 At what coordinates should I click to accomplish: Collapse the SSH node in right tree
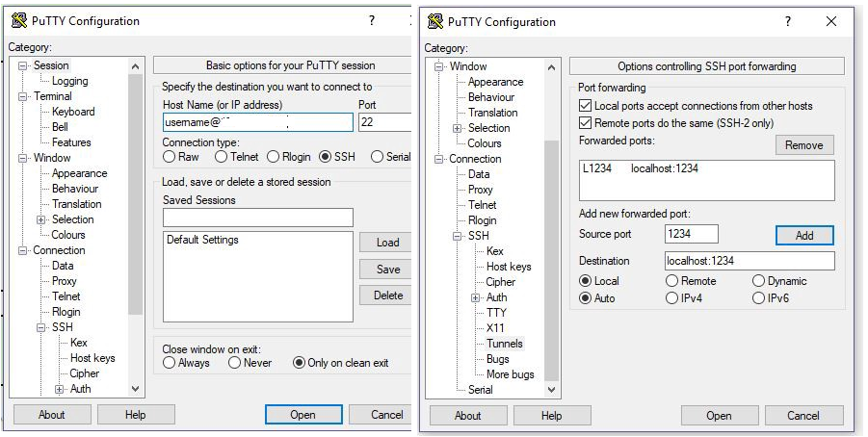click(x=458, y=236)
